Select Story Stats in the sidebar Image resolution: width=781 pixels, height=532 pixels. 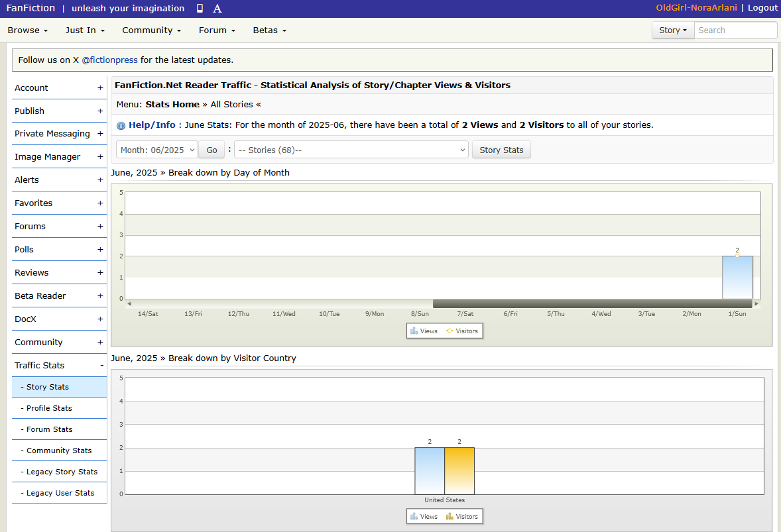tap(59, 387)
